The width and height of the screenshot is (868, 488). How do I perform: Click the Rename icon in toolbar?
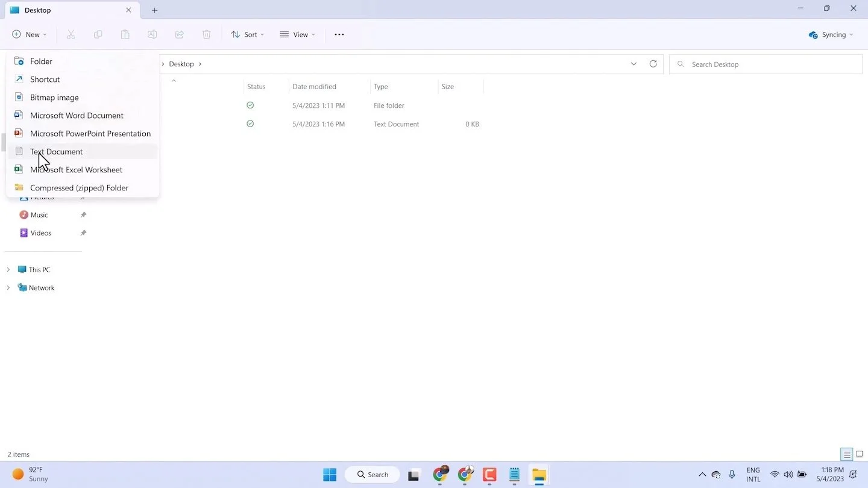point(153,34)
